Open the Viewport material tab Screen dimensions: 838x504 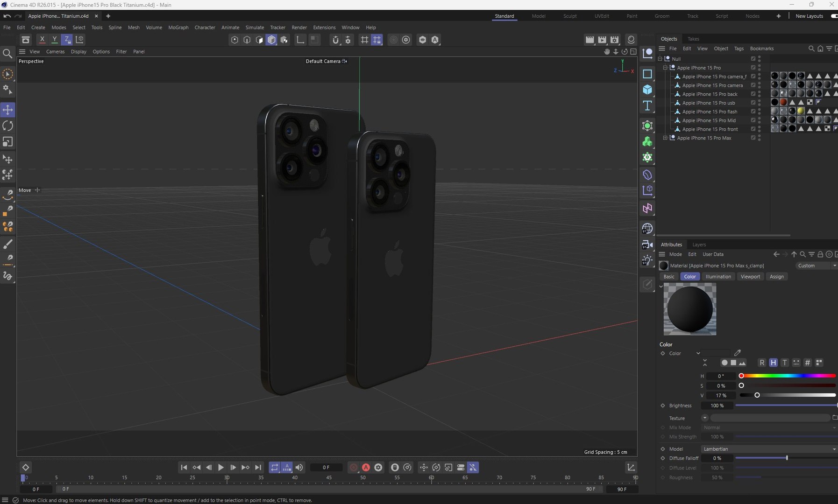point(750,277)
